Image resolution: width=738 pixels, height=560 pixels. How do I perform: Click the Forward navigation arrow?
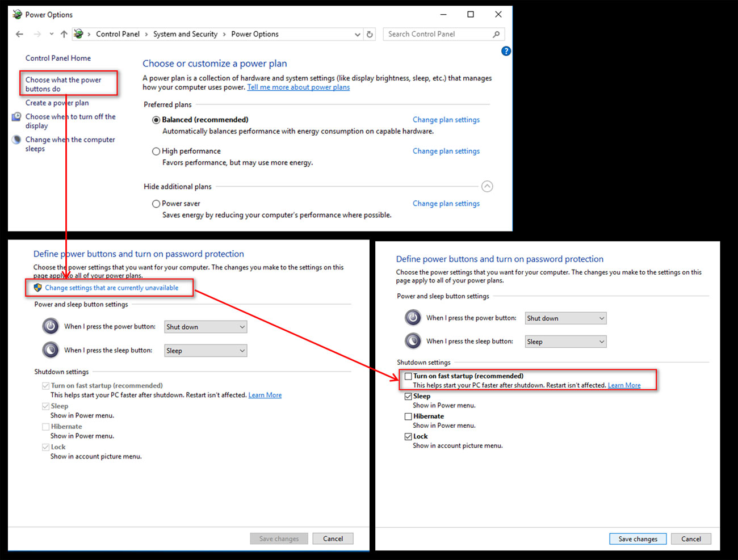coord(37,34)
